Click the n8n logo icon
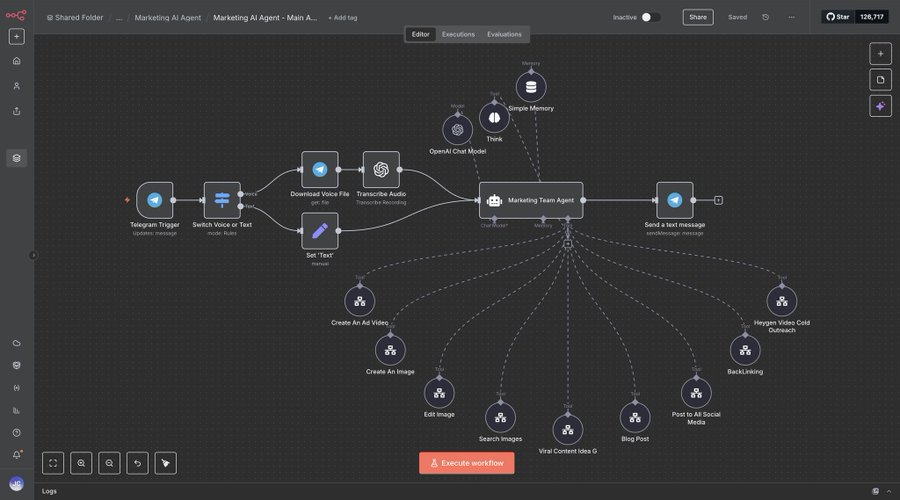Image resolution: width=900 pixels, height=500 pixels. tap(16, 15)
